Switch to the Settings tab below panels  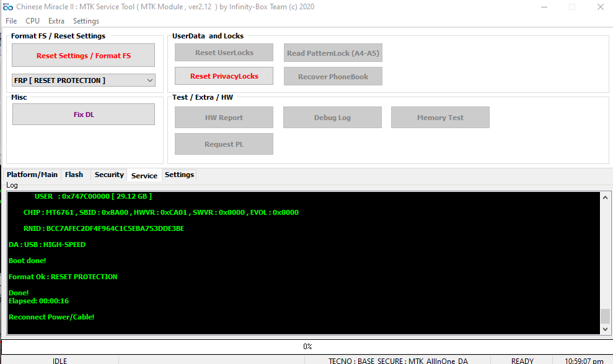(x=179, y=175)
